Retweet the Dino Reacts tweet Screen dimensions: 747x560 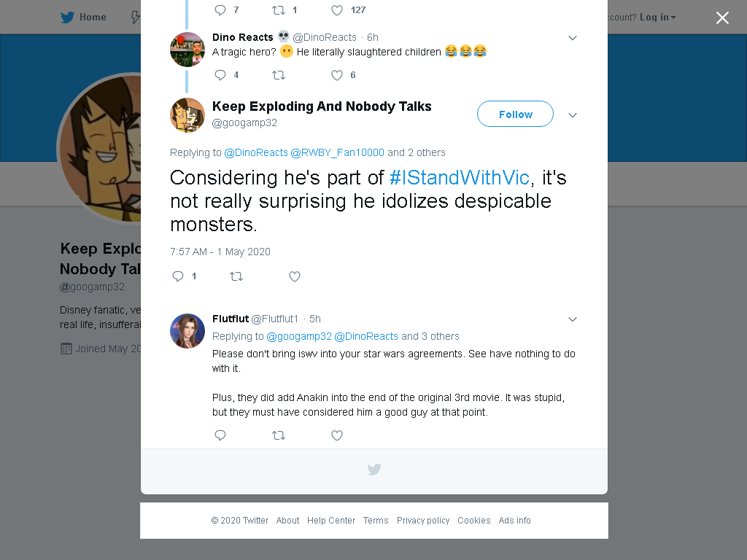[x=279, y=75]
